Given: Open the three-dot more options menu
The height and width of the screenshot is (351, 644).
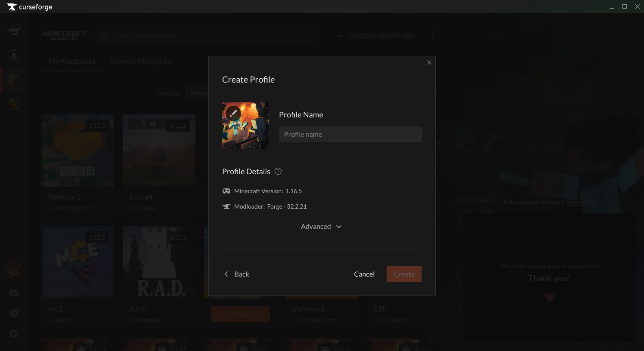Looking at the screenshot, I should [x=433, y=35].
